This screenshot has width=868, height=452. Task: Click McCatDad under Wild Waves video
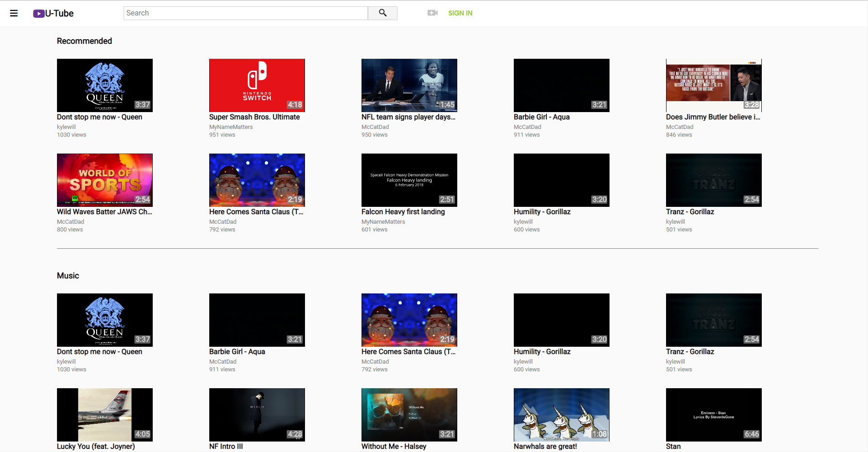point(71,222)
